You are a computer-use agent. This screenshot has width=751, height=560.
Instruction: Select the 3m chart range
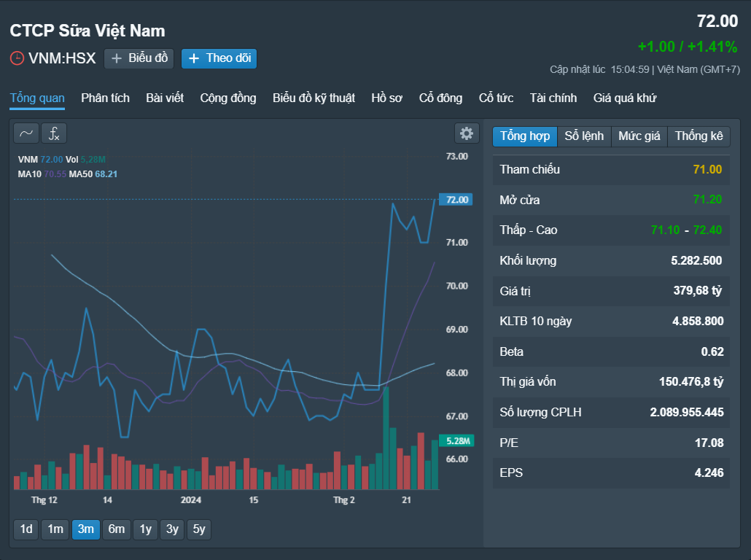(x=86, y=529)
